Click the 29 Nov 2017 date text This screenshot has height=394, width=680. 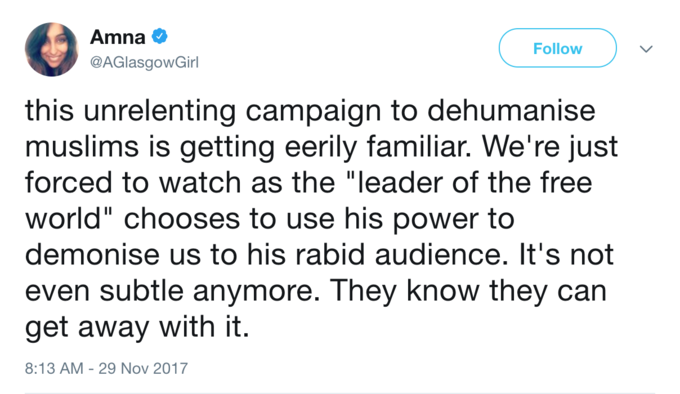143,368
